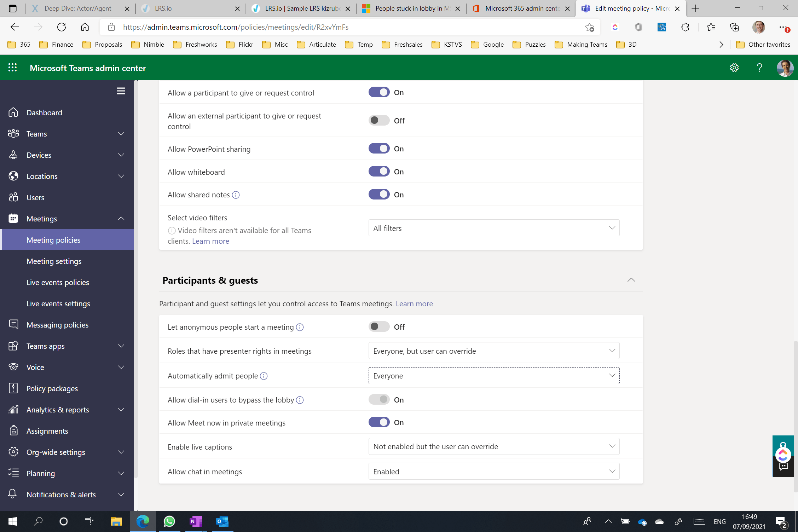Turn off Allow PowerPoint sharing toggle

pos(379,149)
